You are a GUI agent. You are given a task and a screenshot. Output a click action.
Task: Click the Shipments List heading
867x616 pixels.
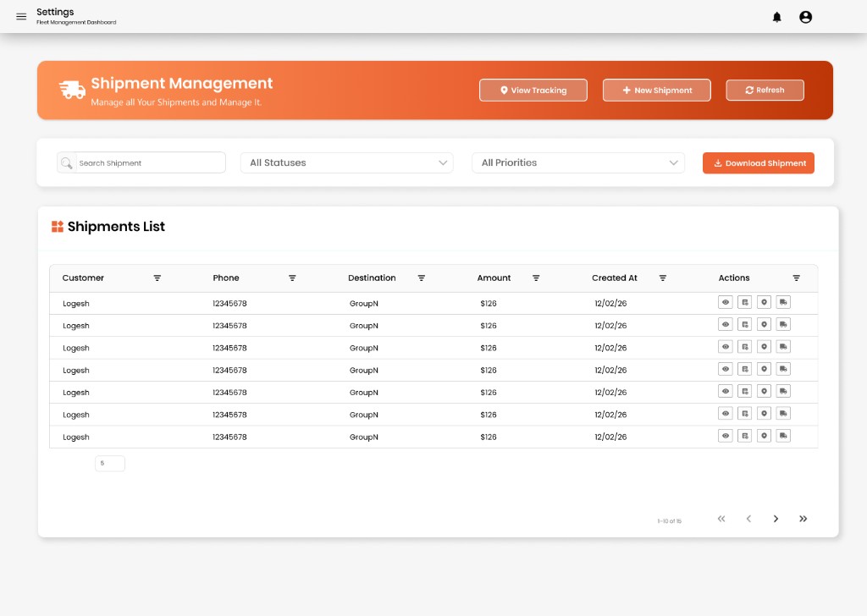(116, 227)
